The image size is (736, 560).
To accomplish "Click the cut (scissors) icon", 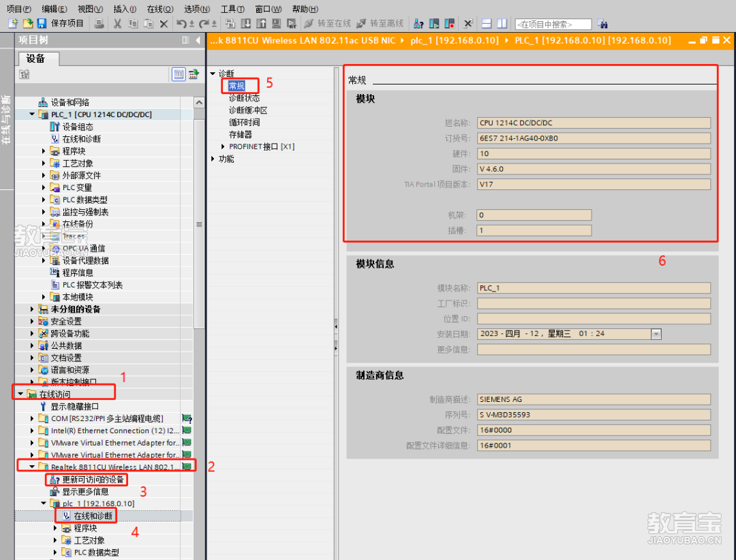I will 117,24.
